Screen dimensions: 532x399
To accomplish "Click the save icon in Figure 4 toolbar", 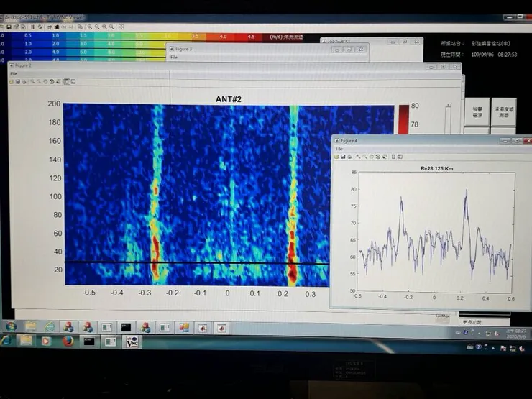I will pyautogui.click(x=344, y=156).
